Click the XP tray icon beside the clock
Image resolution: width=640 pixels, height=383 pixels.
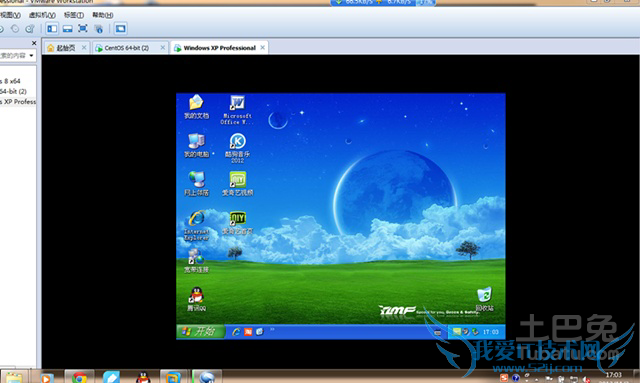coord(475,332)
